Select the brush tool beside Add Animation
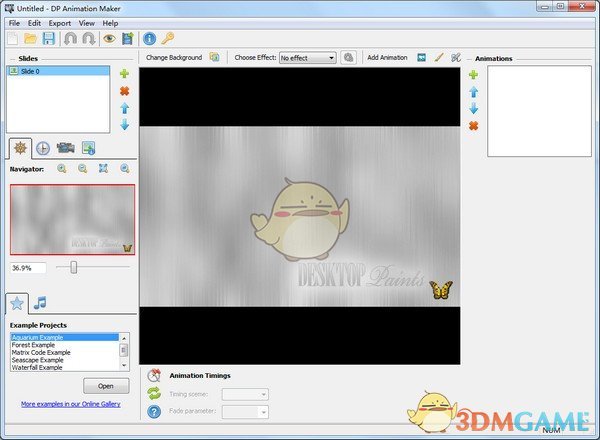This screenshot has height=440, width=600. coord(439,57)
